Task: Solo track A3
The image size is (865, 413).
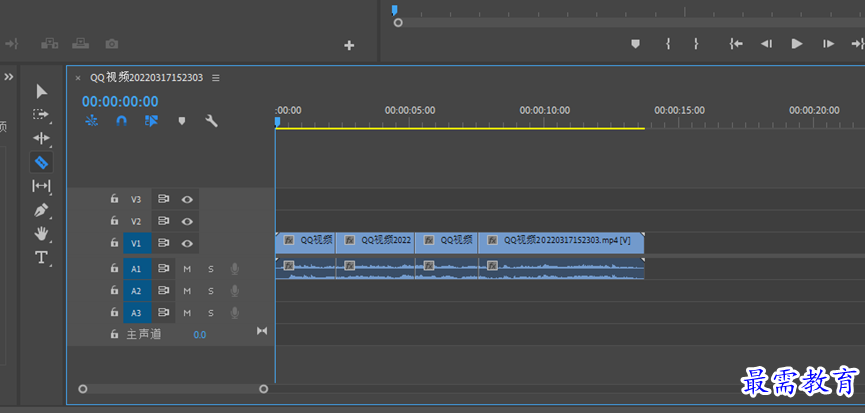Action: coord(211,313)
